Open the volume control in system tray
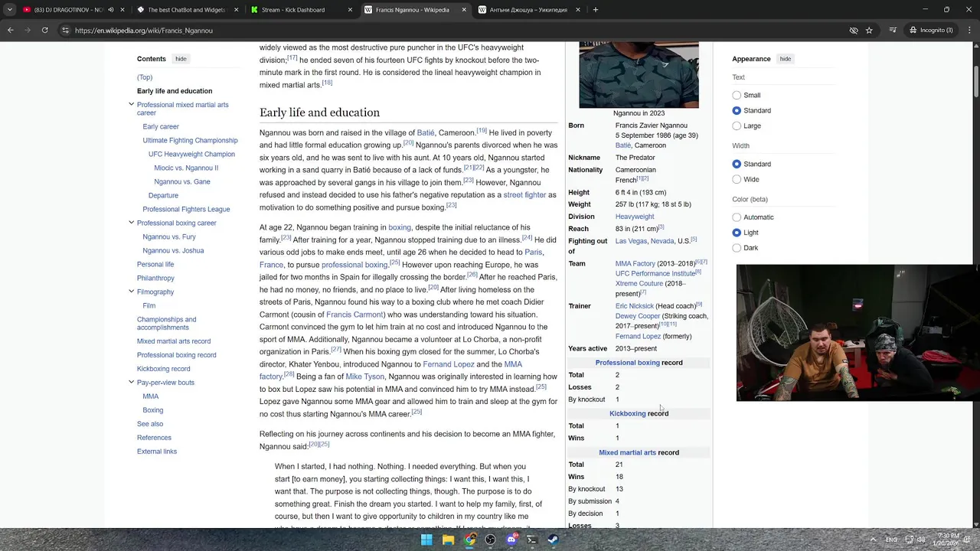 (x=921, y=540)
